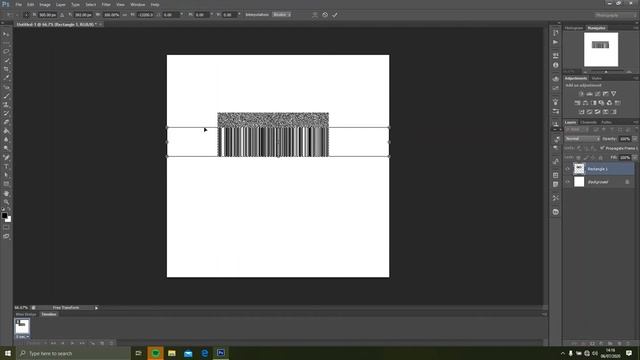This screenshot has width=640, height=360.
Task: Open the Window menu
Action: click(x=138, y=4)
